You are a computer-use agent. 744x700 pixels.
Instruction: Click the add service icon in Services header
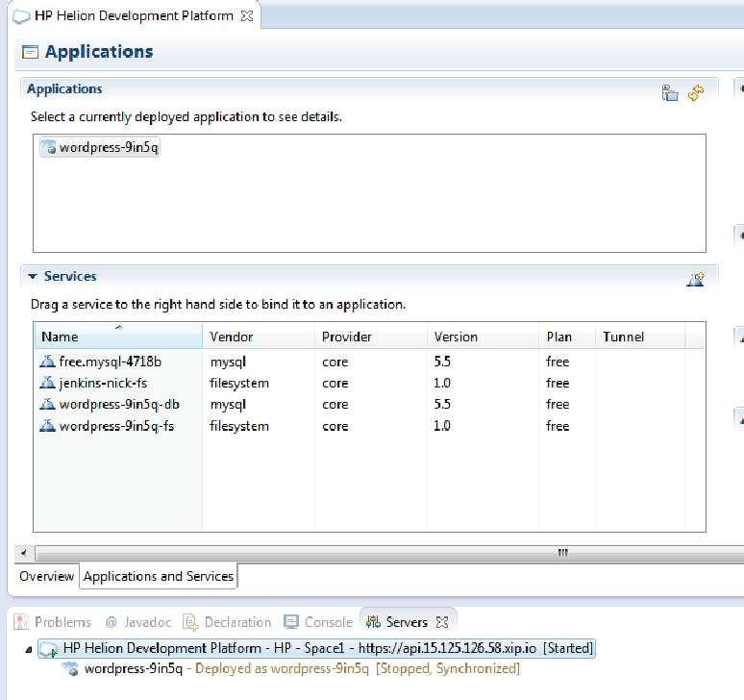pyautogui.click(x=696, y=279)
